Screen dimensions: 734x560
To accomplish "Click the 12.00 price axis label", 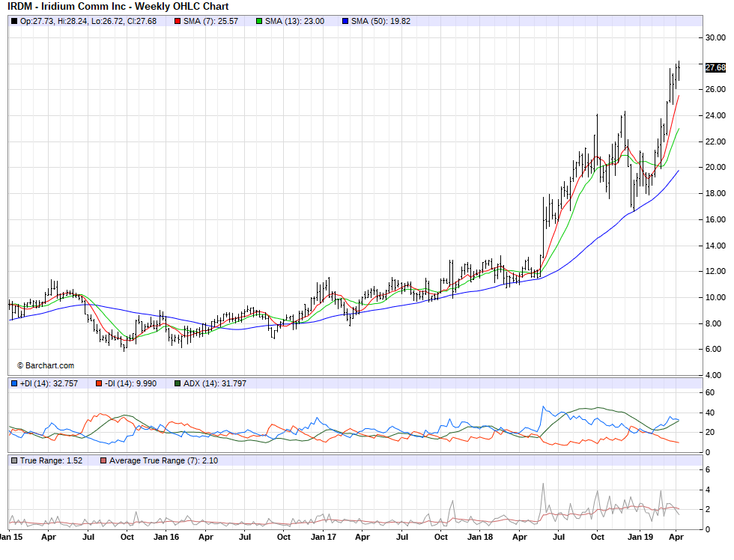I will tap(715, 271).
